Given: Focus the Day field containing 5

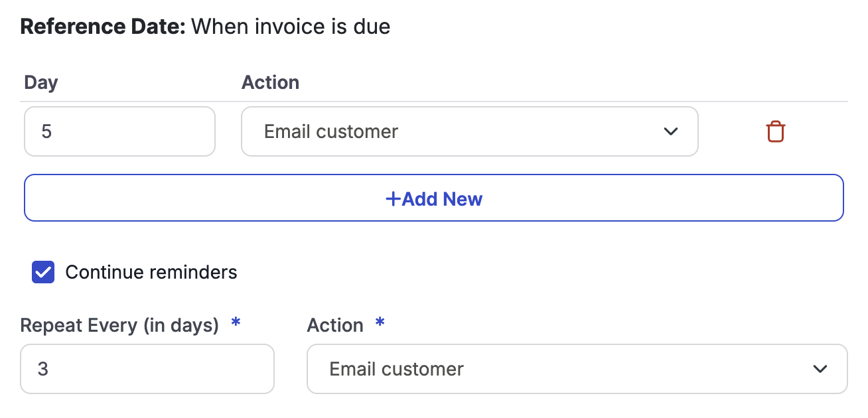Looking at the screenshot, I should (x=119, y=131).
